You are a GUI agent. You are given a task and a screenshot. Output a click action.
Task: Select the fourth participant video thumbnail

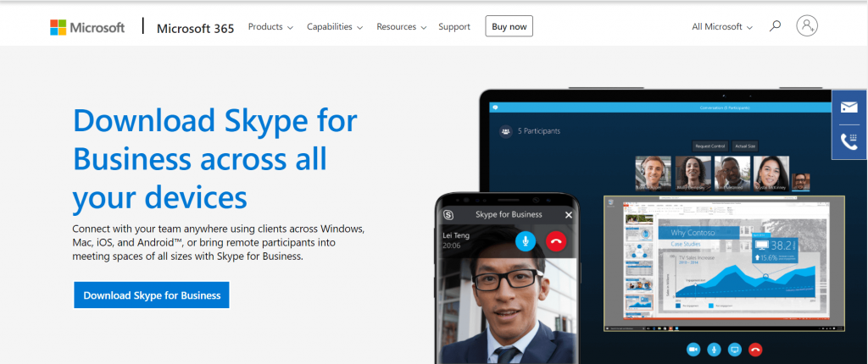[771, 174]
